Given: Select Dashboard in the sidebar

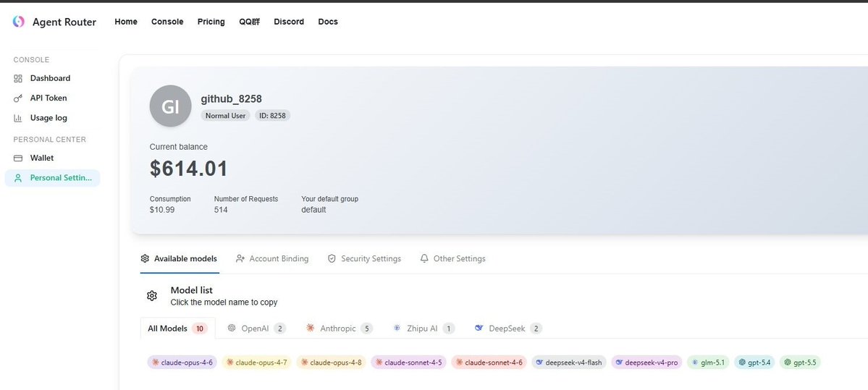Looking at the screenshot, I should tap(53, 79).
